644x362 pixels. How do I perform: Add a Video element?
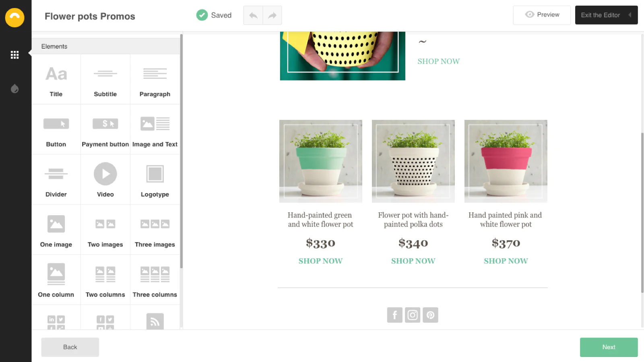click(x=105, y=179)
